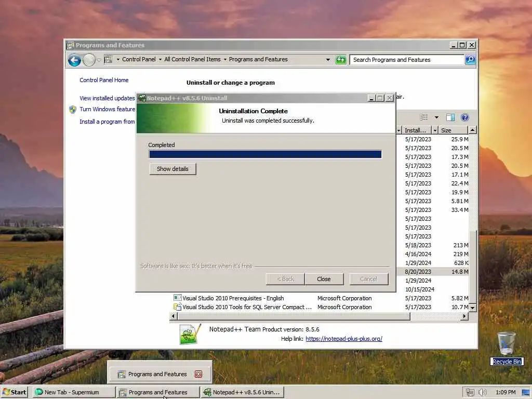Click the Notepad++ icon in the details pane

190,334
